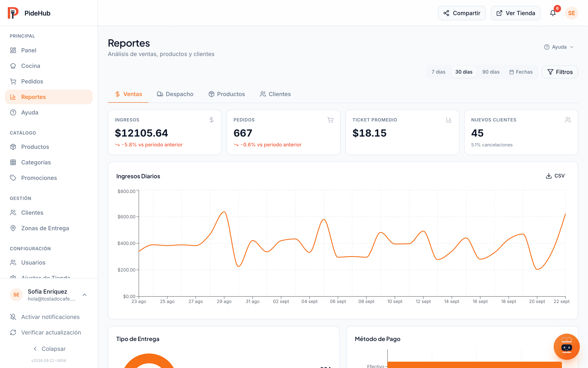The height and width of the screenshot is (368, 588).
Task: Click the dollar icon on Ingresos card
Action: point(211,120)
